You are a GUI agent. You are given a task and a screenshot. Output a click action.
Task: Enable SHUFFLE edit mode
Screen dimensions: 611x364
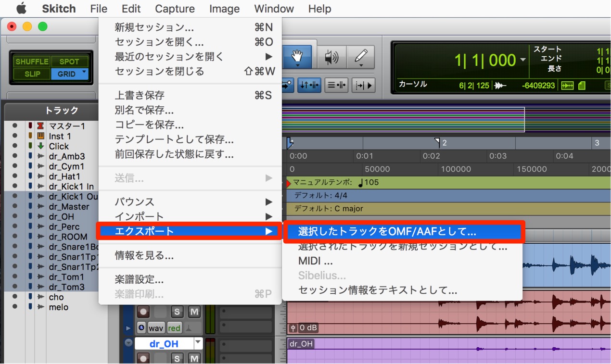coord(32,62)
